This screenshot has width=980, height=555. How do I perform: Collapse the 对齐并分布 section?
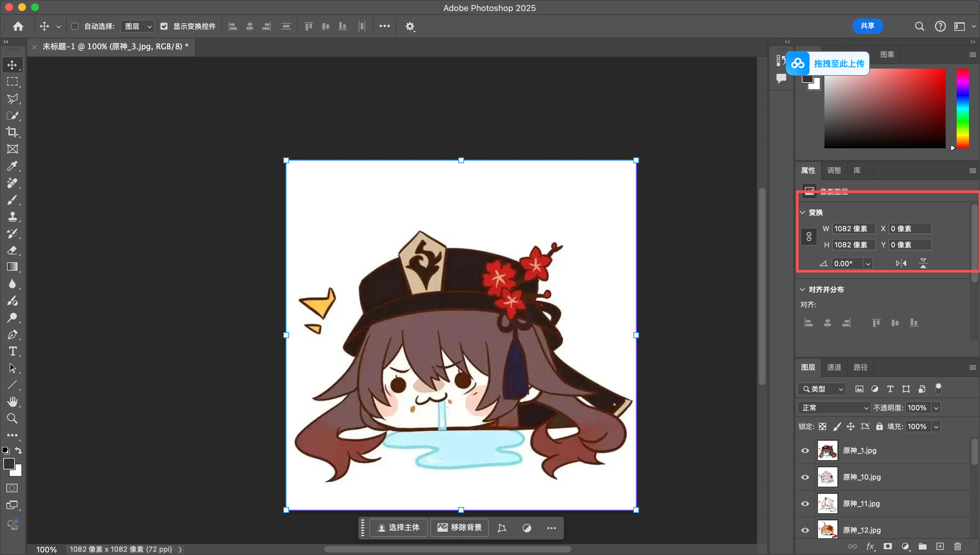(803, 290)
